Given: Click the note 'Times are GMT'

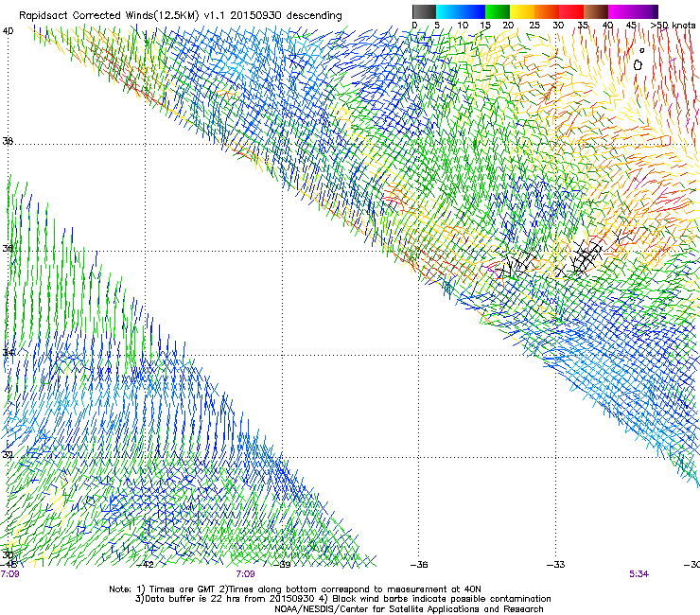Looking at the screenshot, I should point(183,589).
